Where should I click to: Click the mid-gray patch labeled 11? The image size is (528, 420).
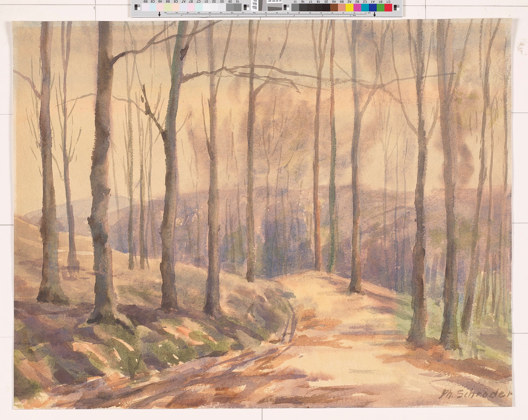pyautogui.click(x=295, y=8)
